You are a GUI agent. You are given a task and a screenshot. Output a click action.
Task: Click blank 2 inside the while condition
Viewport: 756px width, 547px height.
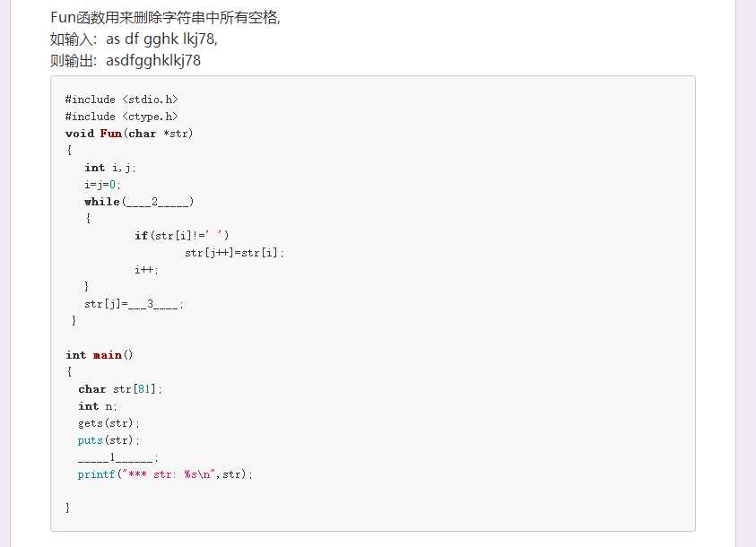tap(158, 202)
